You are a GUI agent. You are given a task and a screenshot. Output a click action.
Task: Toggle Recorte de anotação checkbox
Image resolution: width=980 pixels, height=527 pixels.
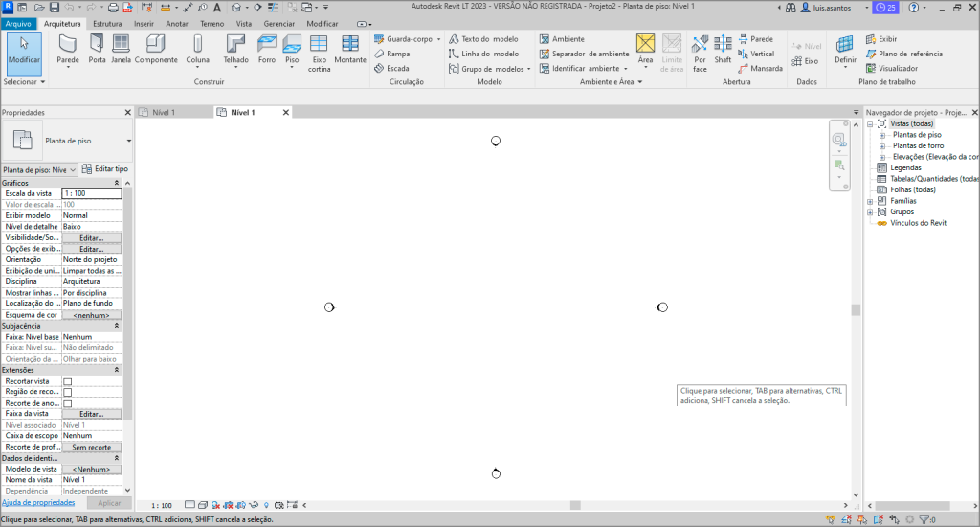click(68, 404)
